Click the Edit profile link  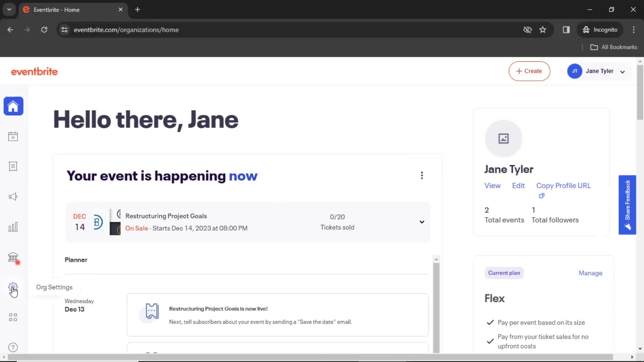tap(518, 186)
